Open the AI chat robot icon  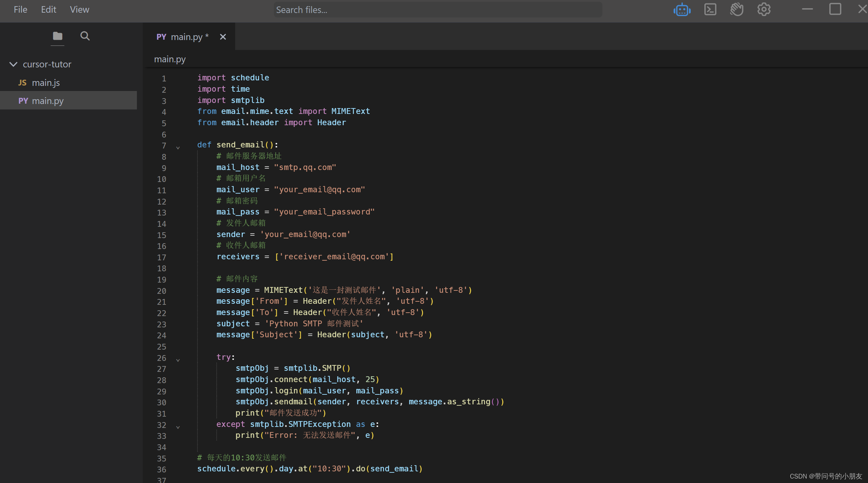682,10
